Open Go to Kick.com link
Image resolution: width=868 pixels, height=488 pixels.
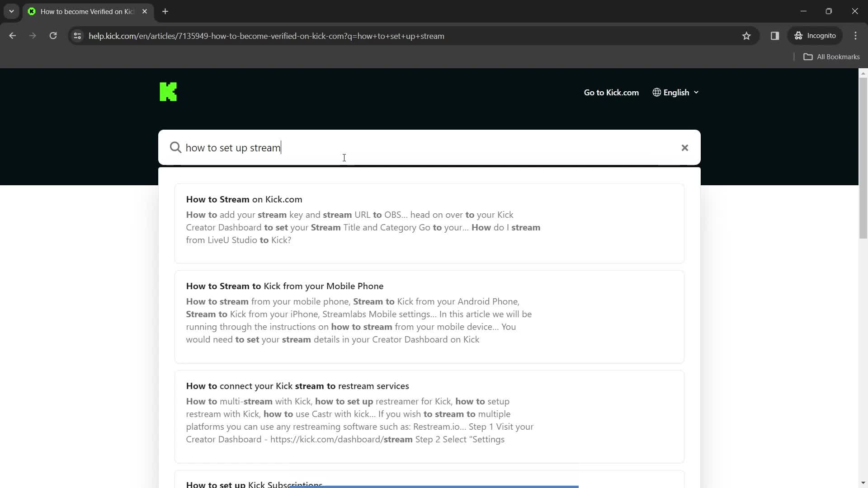611,93
